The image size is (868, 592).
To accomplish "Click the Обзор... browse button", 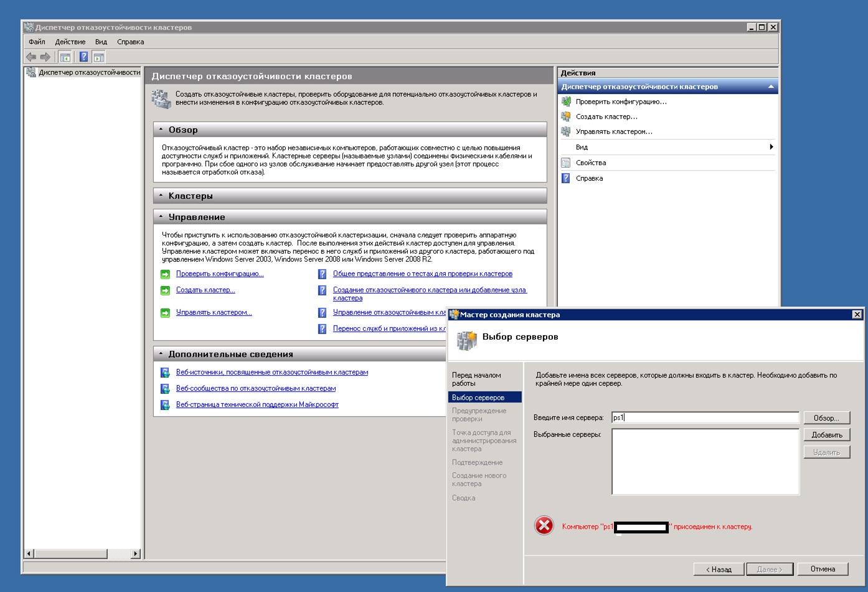I will [826, 418].
